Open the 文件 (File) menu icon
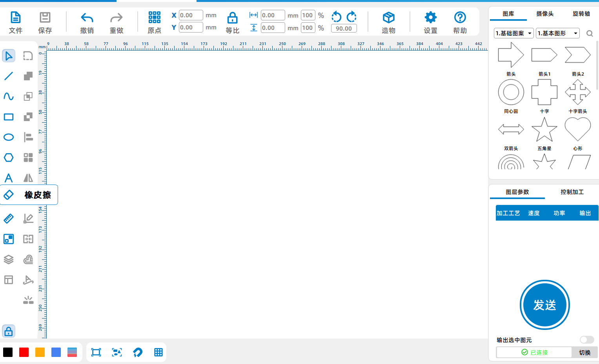Viewport: 599px width, 364px height. pos(15,18)
